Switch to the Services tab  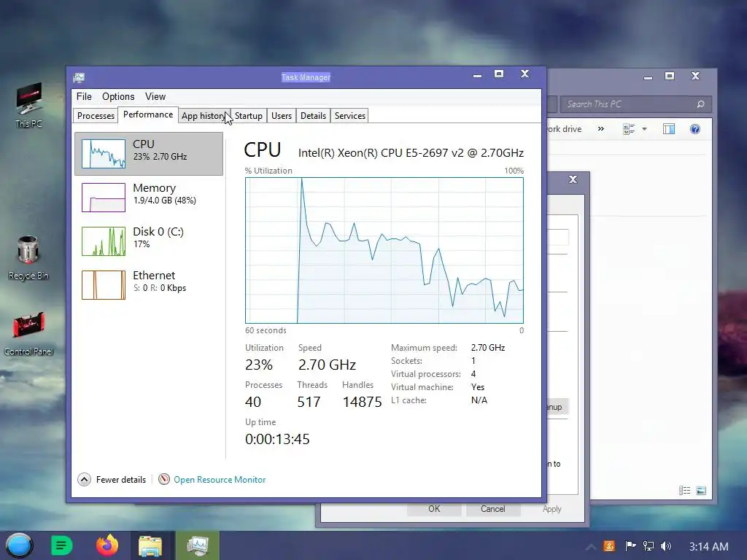(x=349, y=116)
